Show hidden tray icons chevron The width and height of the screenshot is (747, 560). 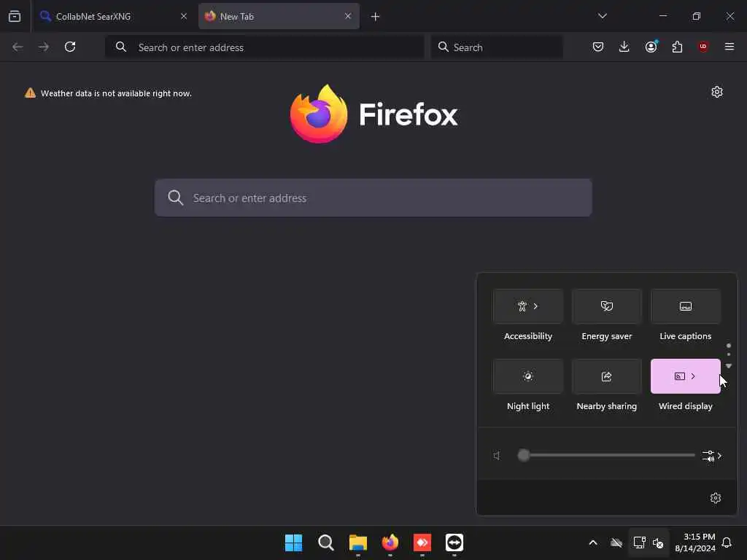click(x=593, y=542)
